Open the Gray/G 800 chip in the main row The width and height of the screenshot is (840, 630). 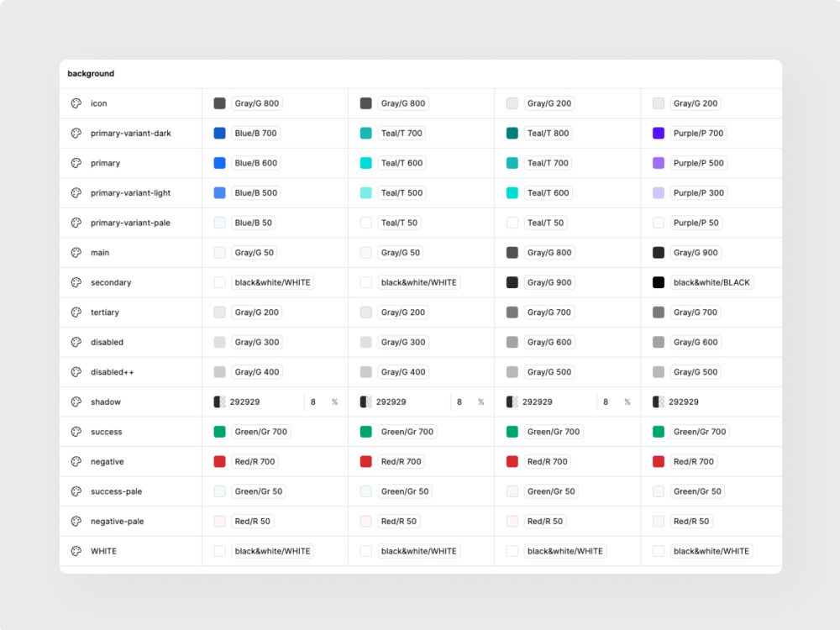(x=549, y=252)
